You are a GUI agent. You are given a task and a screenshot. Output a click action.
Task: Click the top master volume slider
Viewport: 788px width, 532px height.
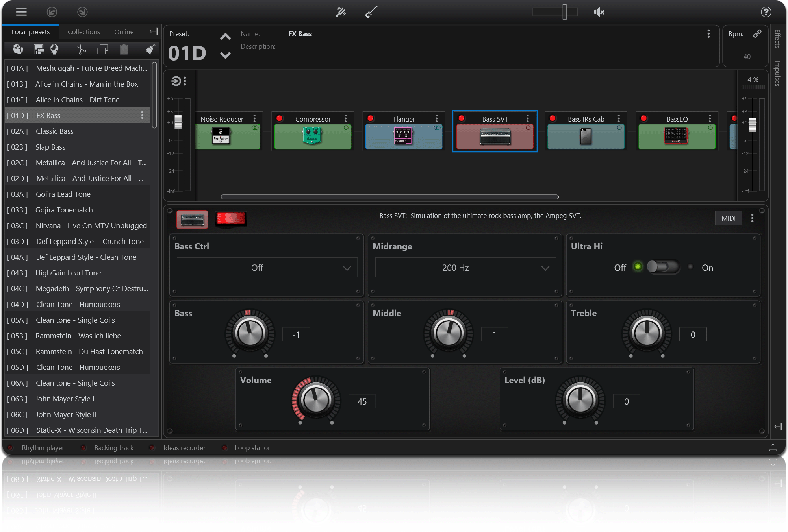point(564,12)
